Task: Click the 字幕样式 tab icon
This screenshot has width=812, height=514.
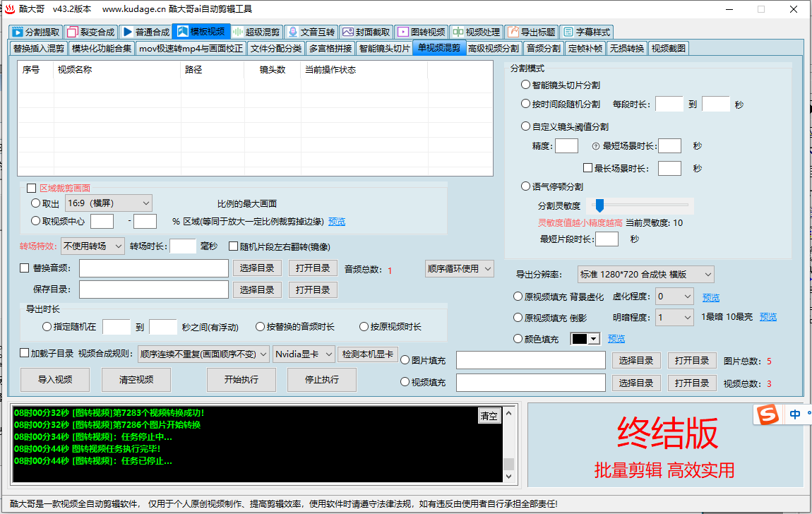Action: pos(568,32)
